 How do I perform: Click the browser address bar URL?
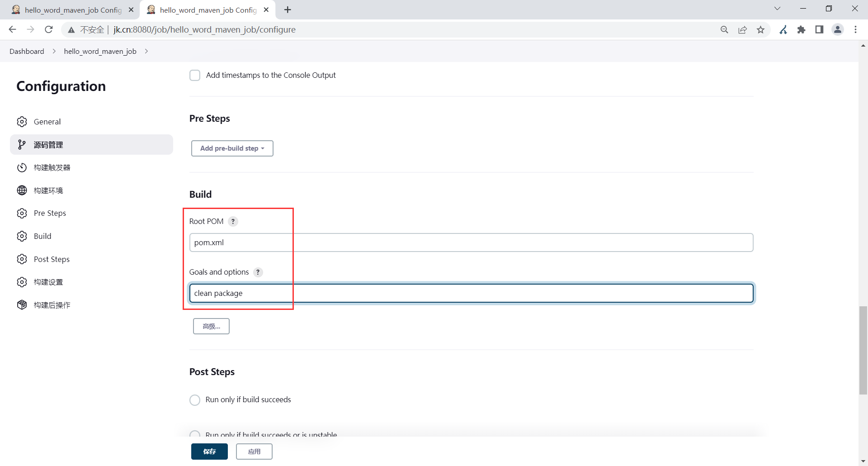[x=204, y=29]
